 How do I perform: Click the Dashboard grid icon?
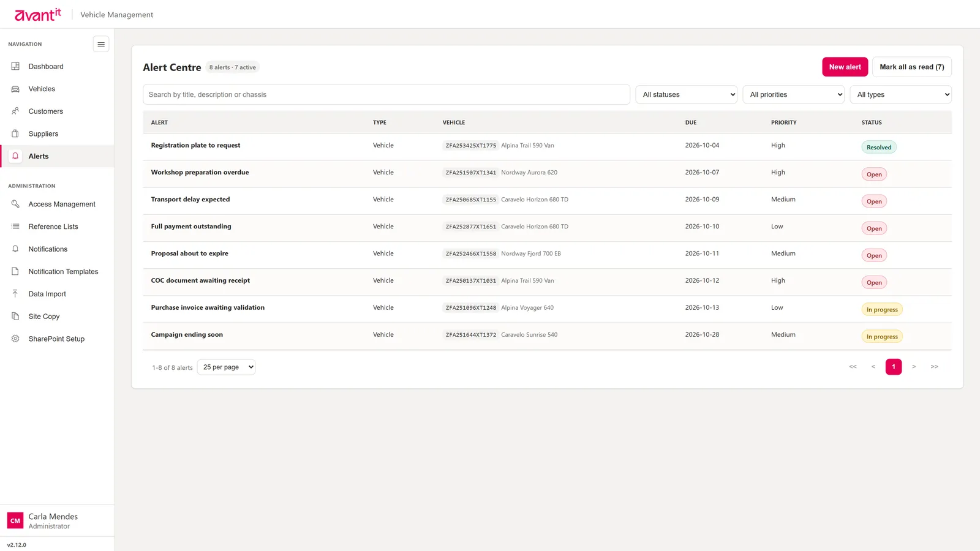pyautogui.click(x=15, y=66)
